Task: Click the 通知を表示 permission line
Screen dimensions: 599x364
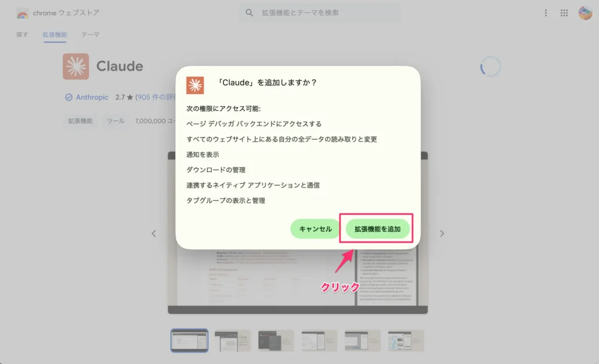Action: [x=202, y=154]
